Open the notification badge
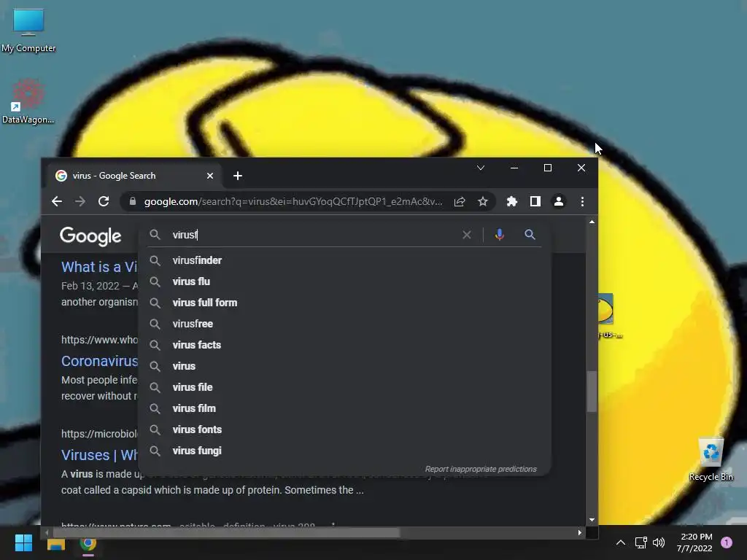 point(726,542)
